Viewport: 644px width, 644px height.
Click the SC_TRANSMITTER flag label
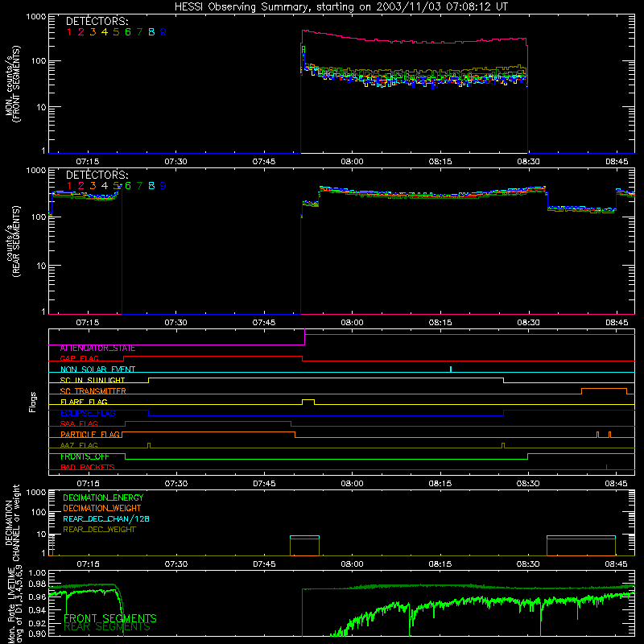pyautogui.click(x=93, y=391)
